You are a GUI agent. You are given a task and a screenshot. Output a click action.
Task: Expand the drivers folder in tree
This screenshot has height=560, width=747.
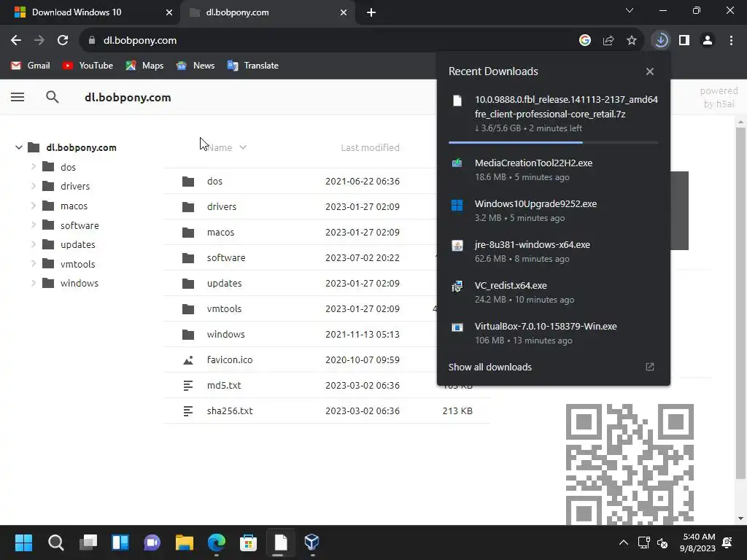tap(34, 186)
